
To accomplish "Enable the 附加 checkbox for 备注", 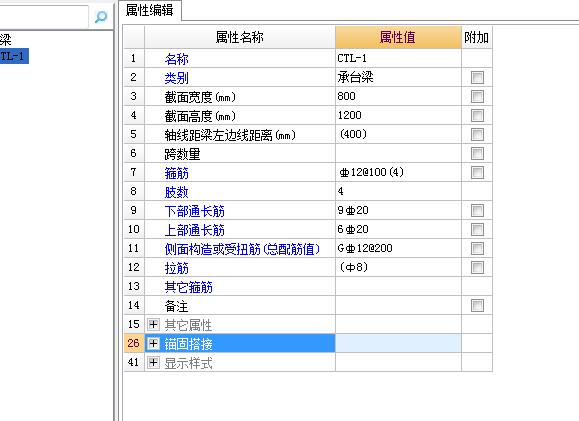I will pos(477,305).
